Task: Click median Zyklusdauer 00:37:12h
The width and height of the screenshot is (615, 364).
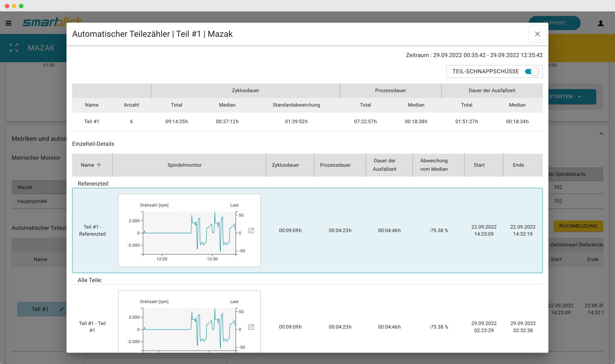Action: (227, 122)
